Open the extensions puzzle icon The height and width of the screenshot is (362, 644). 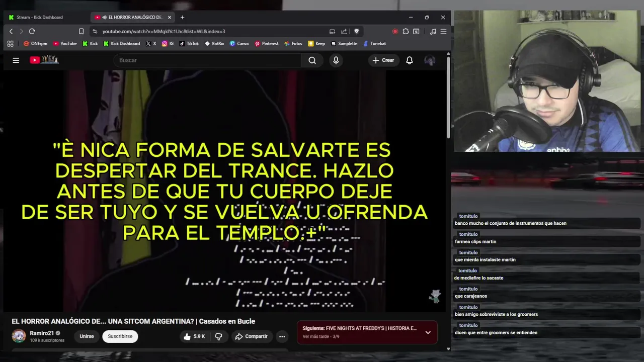point(406,31)
